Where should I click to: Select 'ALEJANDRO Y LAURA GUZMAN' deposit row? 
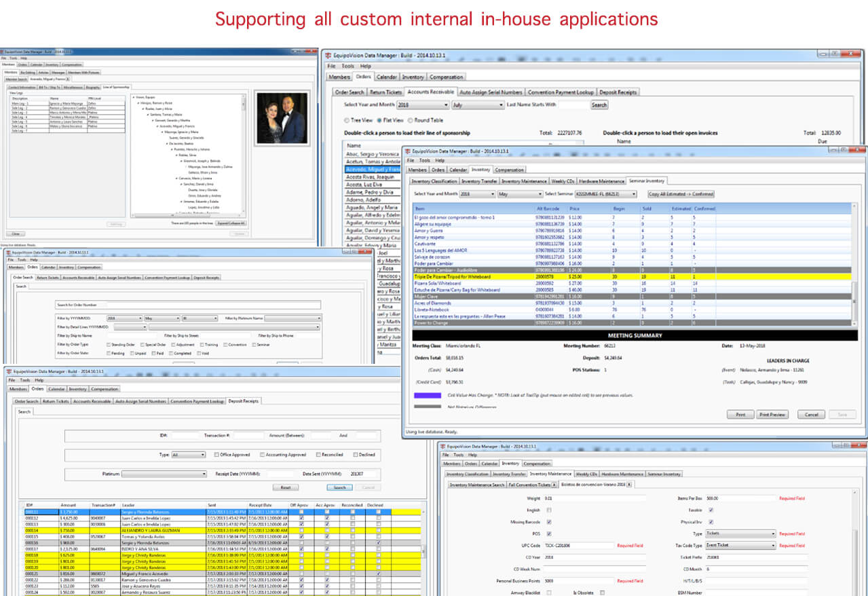pyautogui.click(x=221, y=531)
